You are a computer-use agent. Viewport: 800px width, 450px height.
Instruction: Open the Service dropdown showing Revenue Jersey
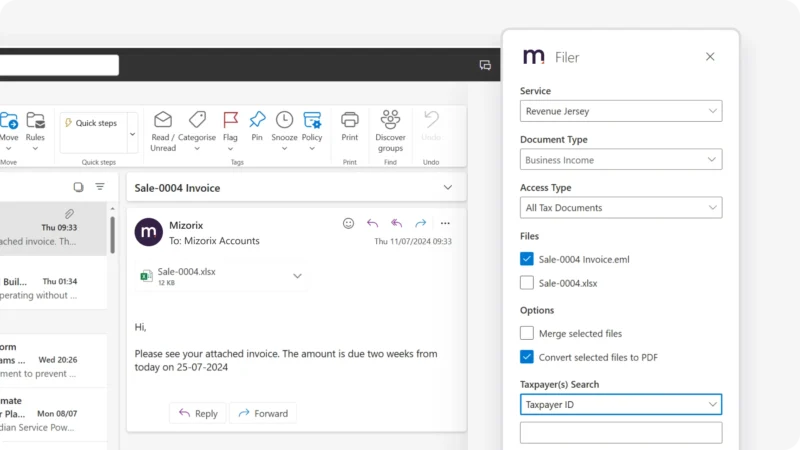621,111
